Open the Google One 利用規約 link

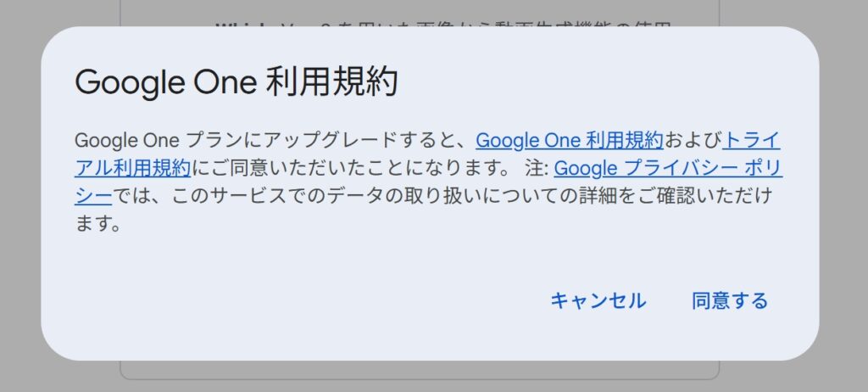(x=569, y=141)
